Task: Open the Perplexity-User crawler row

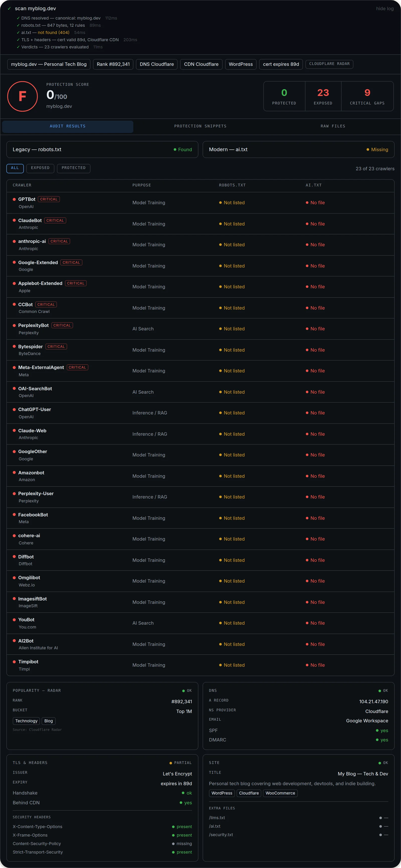Action: pos(200,497)
